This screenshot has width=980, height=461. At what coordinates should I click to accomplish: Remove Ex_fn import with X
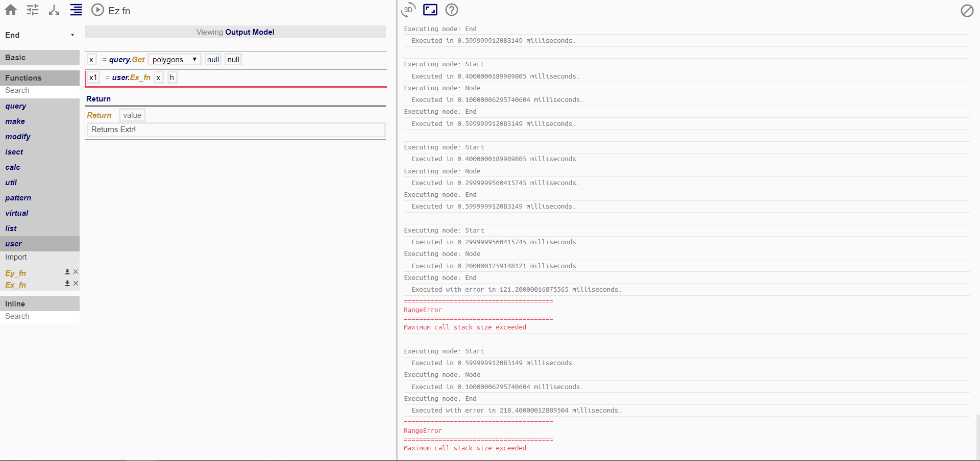pos(76,284)
